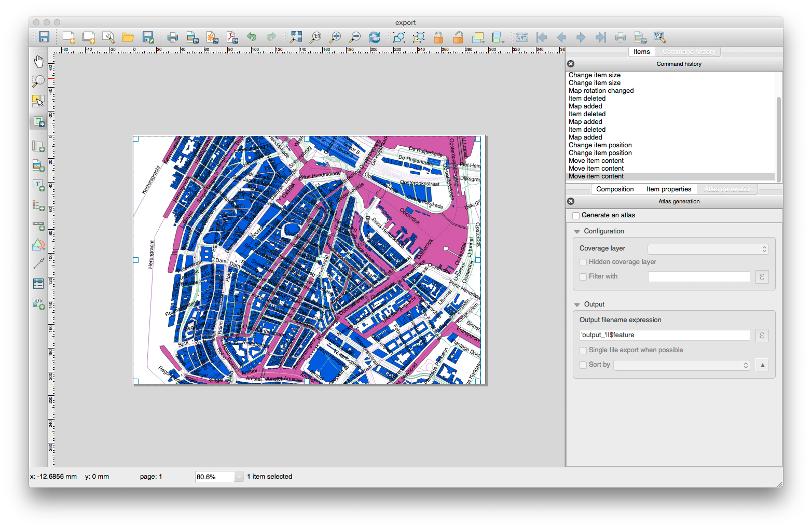This screenshot has width=812, height=529.
Task: Click the Export as PDF icon
Action: click(x=232, y=37)
